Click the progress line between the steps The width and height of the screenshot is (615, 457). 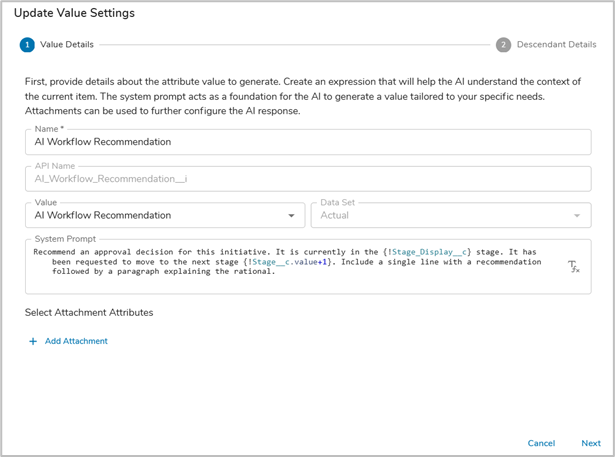tap(295, 45)
